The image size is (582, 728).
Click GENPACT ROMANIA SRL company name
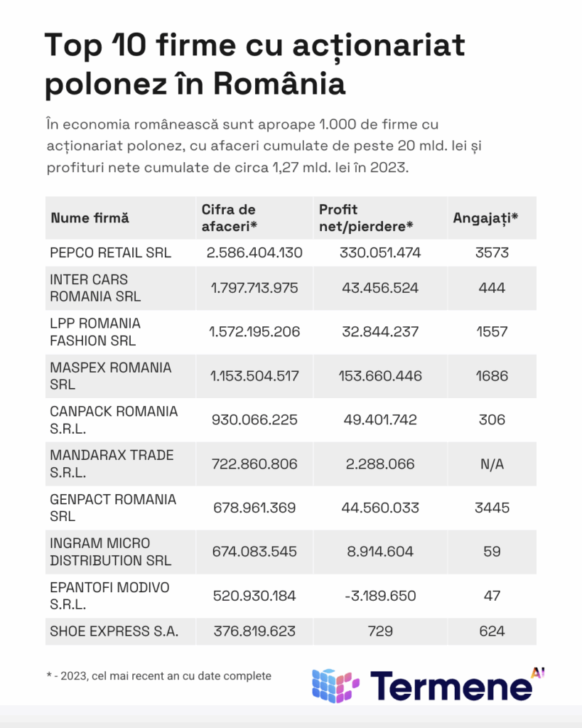(x=112, y=508)
